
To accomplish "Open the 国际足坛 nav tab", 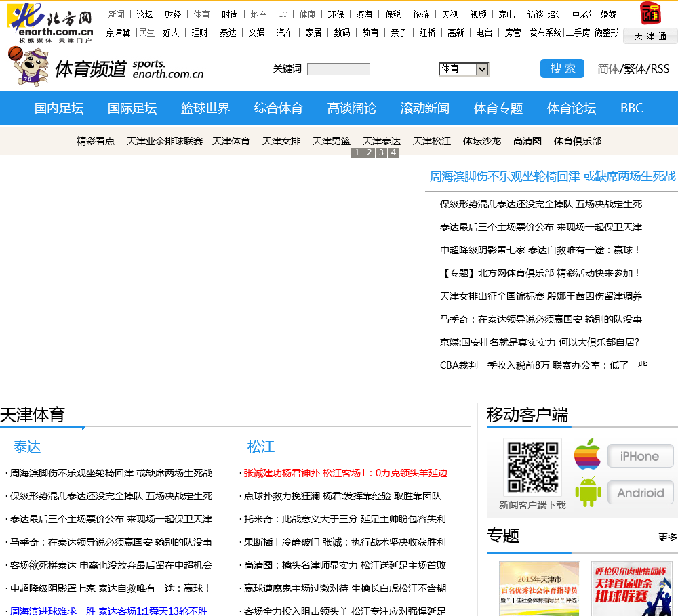I will pos(132,108).
